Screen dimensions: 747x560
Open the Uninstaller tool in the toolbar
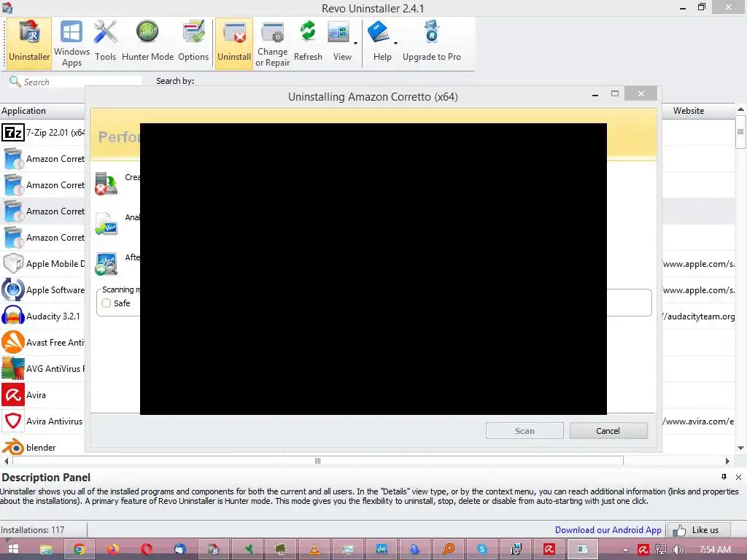pos(29,43)
